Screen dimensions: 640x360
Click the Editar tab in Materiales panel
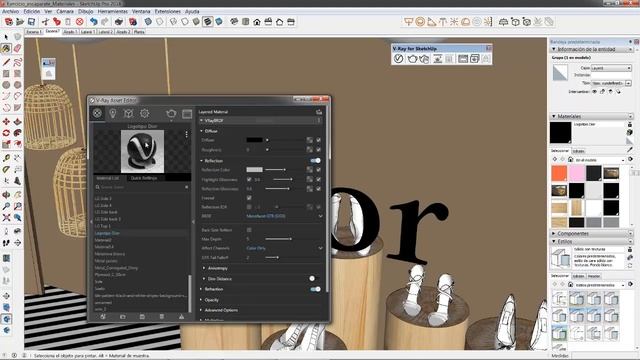pos(578,151)
